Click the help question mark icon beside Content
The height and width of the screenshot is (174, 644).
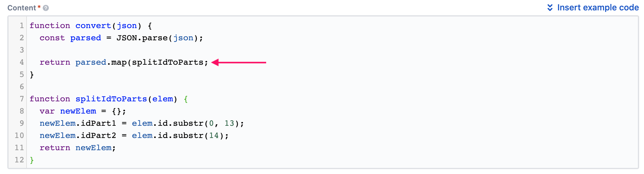[46, 8]
